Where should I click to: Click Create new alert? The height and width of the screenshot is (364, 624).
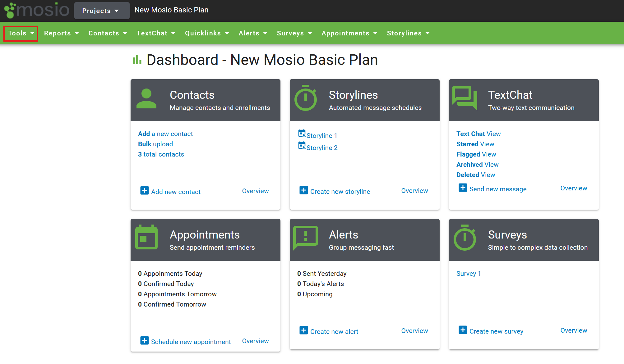tap(334, 332)
